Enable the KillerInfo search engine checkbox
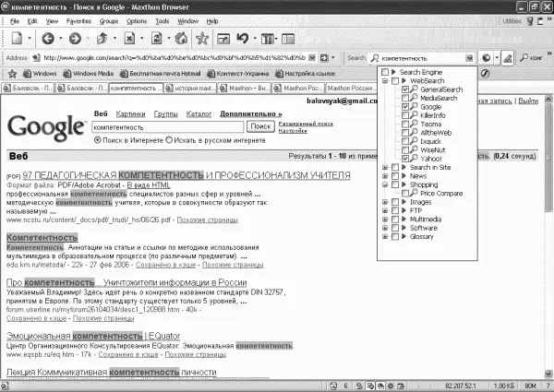This screenshot has height=392, width=554. coord(406,116)
